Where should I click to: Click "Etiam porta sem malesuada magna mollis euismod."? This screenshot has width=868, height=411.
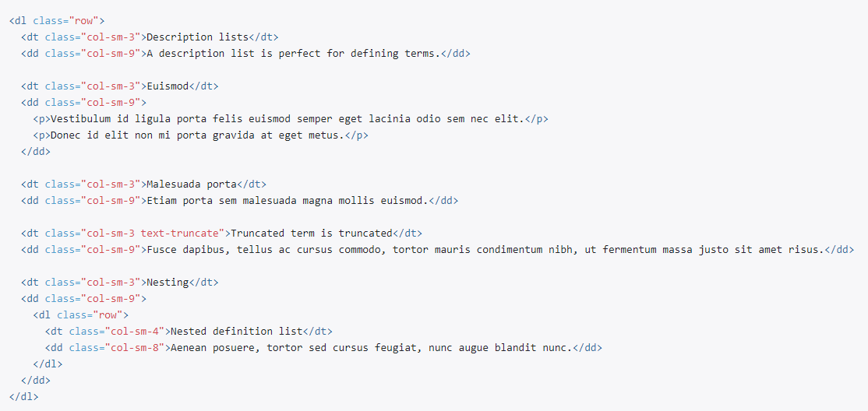pyautogui.click(x=288, y=201)
